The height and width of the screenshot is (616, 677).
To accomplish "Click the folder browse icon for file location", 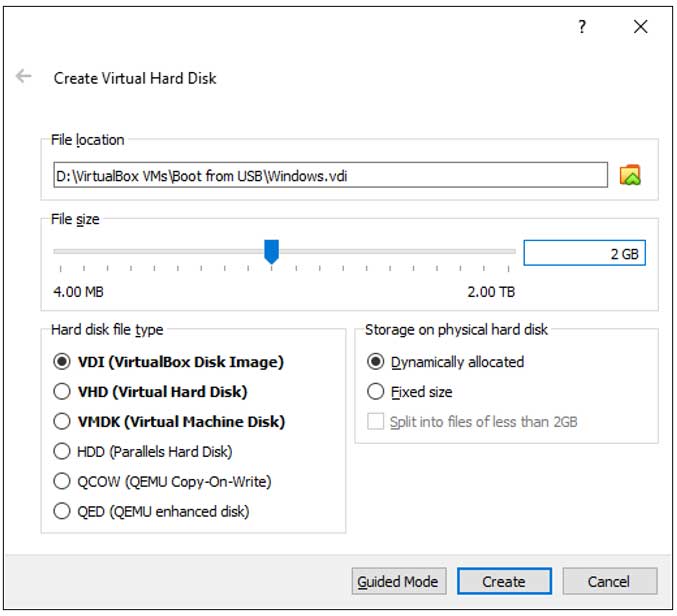I will pyautogui.click(x=629, y=175).
